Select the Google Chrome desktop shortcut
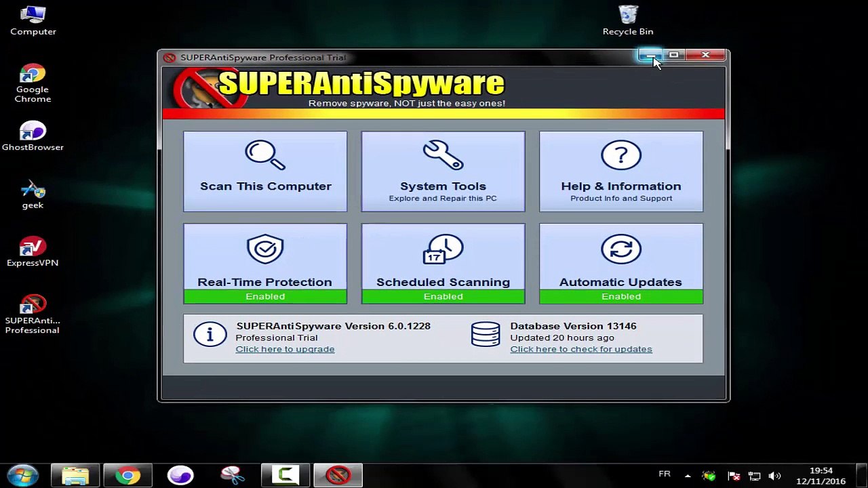 [33, 83]
